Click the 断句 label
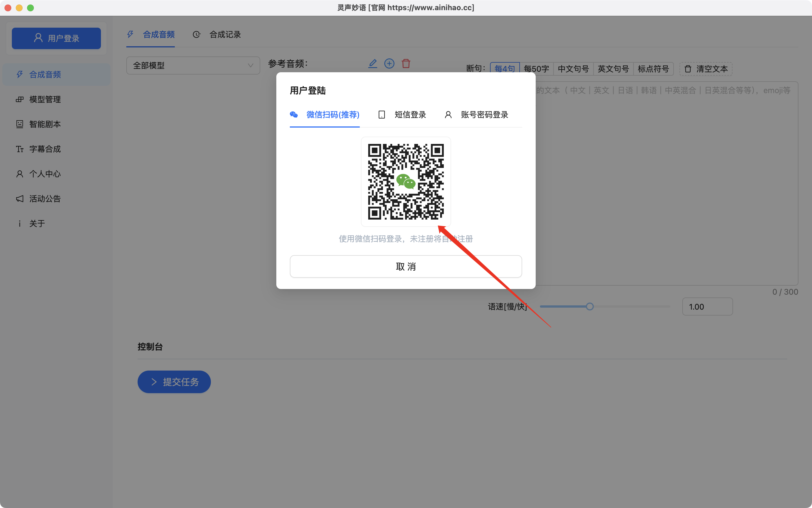 pos(476,69)
